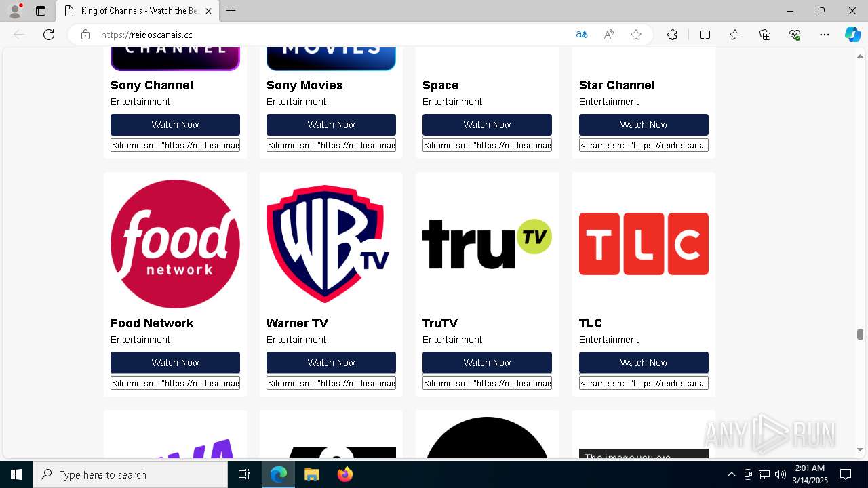Open Browser essentials heart icon
Screen dimensions: 868x488
795,35
